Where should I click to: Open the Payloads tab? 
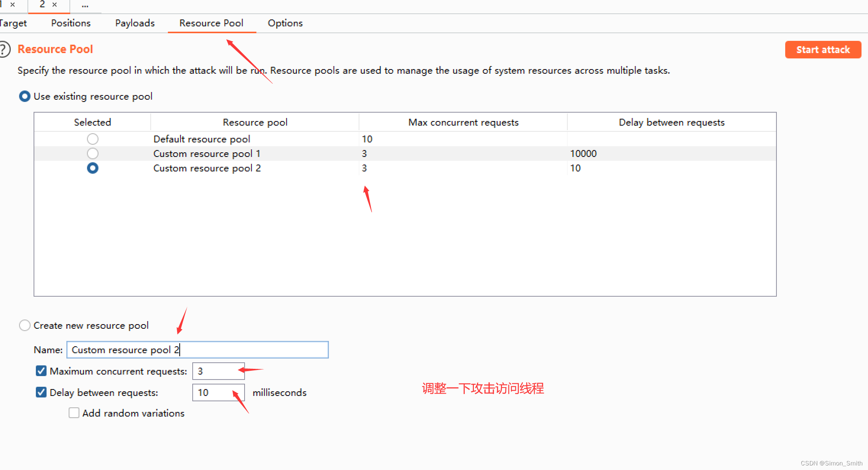coord(135,23)
